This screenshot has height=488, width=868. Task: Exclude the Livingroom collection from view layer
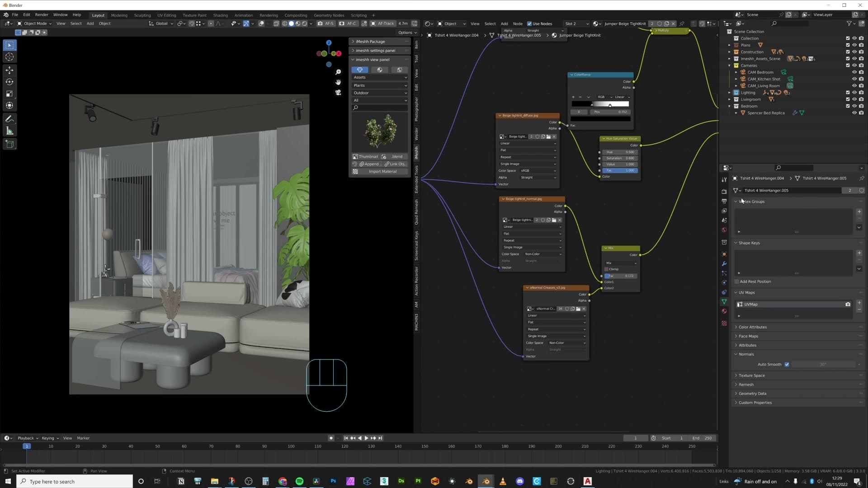[x=848, y=99]
